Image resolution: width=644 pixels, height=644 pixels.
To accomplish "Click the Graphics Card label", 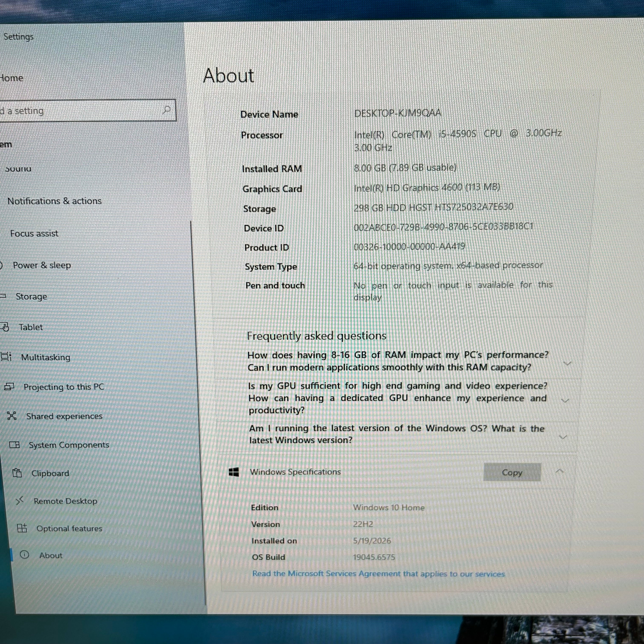I will 272,189.
